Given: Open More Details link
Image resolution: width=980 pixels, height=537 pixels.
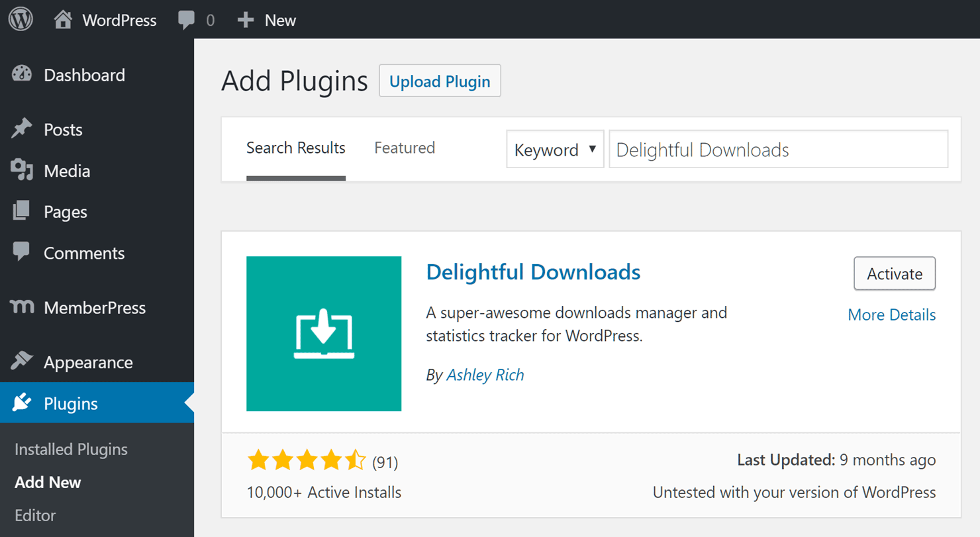Looking at the screenshot, I should click(x=891, y=315).
